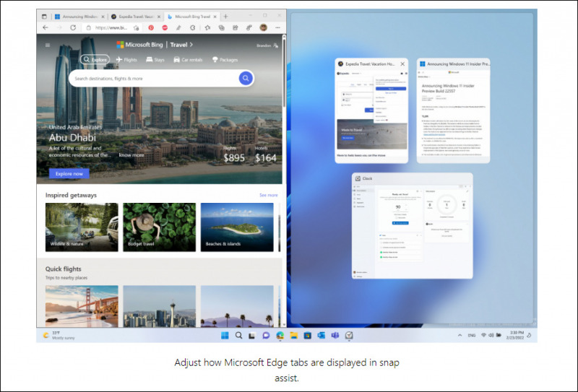Image resolution: width=578 pixels, height=392 pixels.
Task: Click the $164 hotels price for Abu Dhabi
Action: pyautogui.click(x=266, y=158)
